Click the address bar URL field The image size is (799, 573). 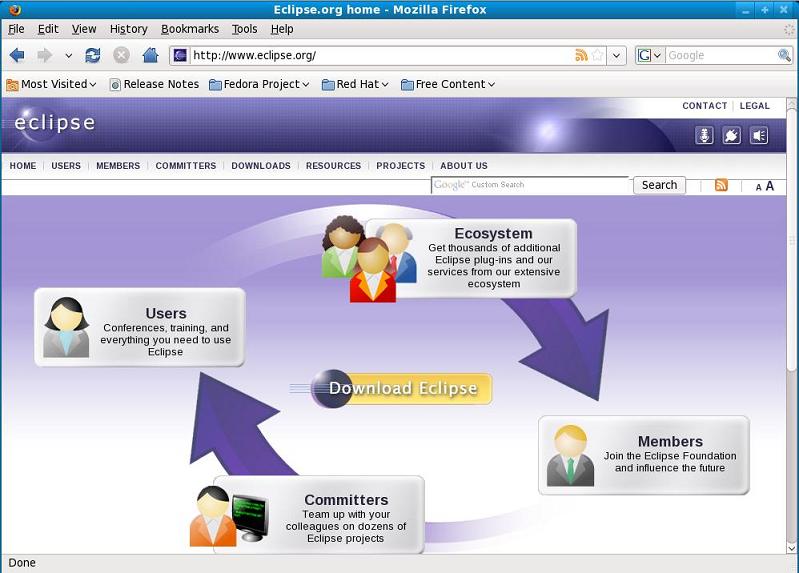(382, 55)
